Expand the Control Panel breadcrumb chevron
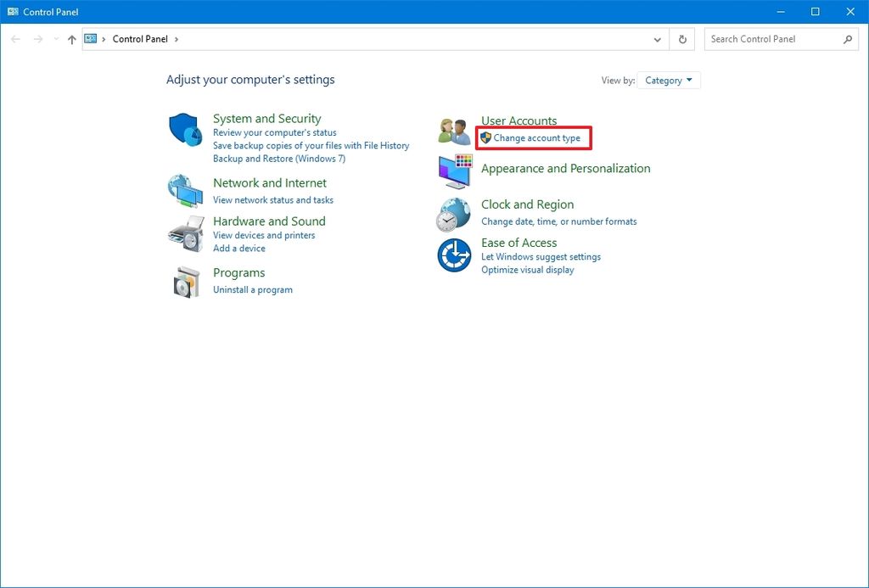Image resolution: width=869 pixels, height=588 pixels. 175,39
